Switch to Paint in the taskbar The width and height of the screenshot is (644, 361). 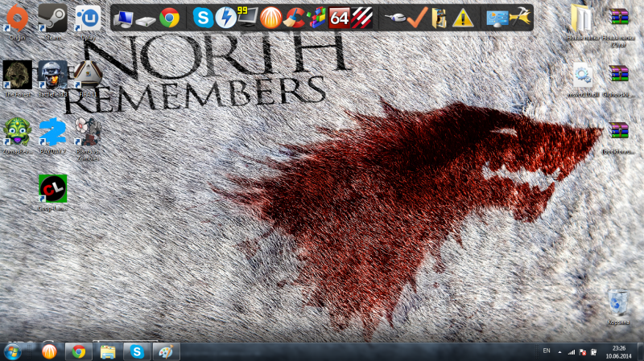click(x=167, y=352)
